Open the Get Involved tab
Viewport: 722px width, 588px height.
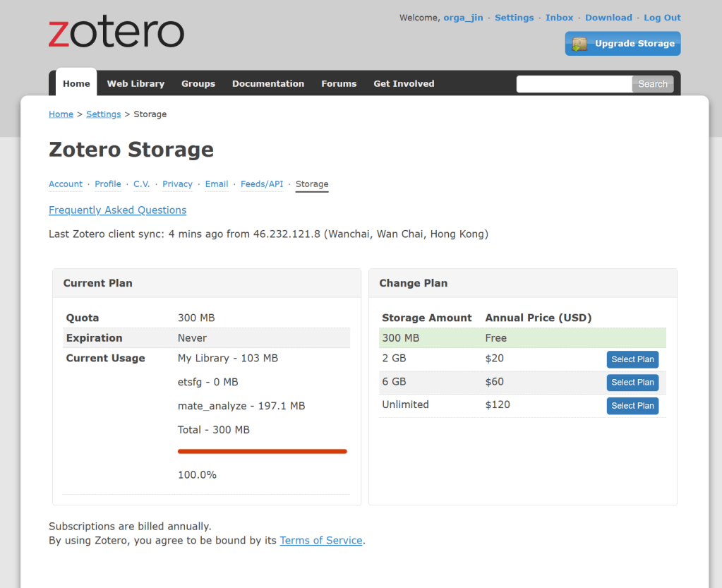(404, 83)
